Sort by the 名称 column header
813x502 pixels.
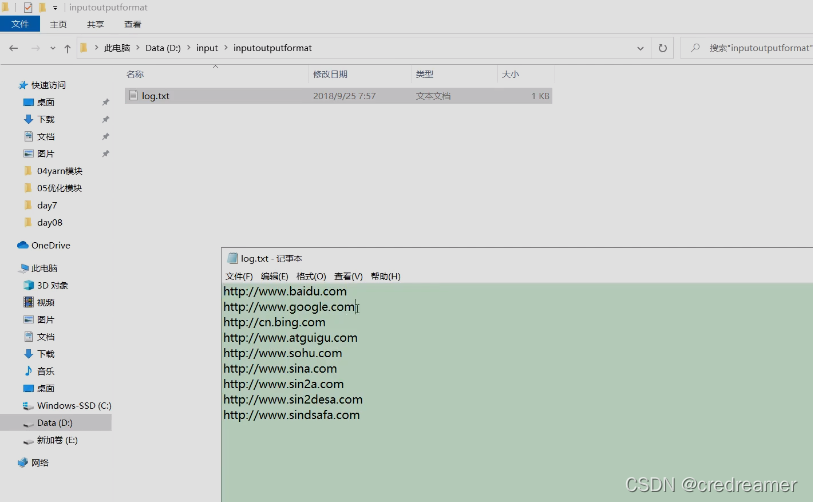[x=135, y=74]
